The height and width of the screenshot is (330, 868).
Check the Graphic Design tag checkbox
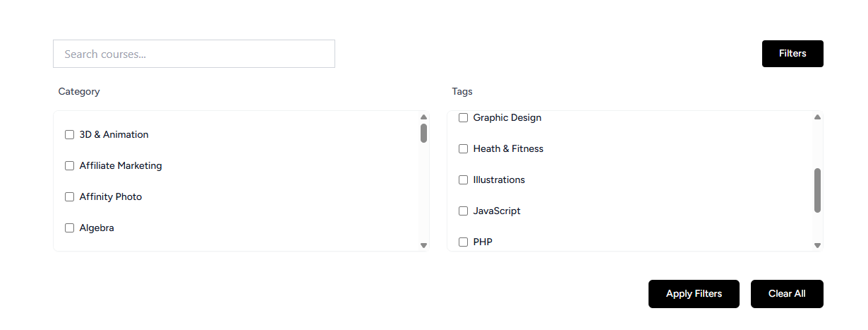(464, 118)
